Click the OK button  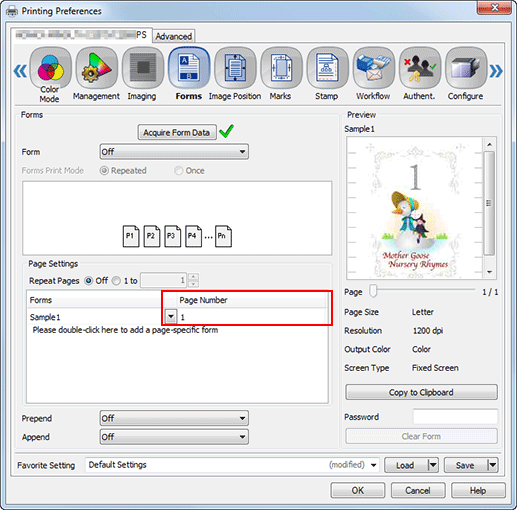coord(358,490)
